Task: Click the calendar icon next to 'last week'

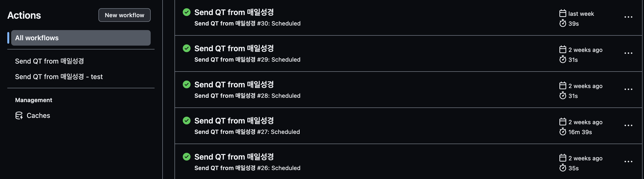Action: coord(563,14)
